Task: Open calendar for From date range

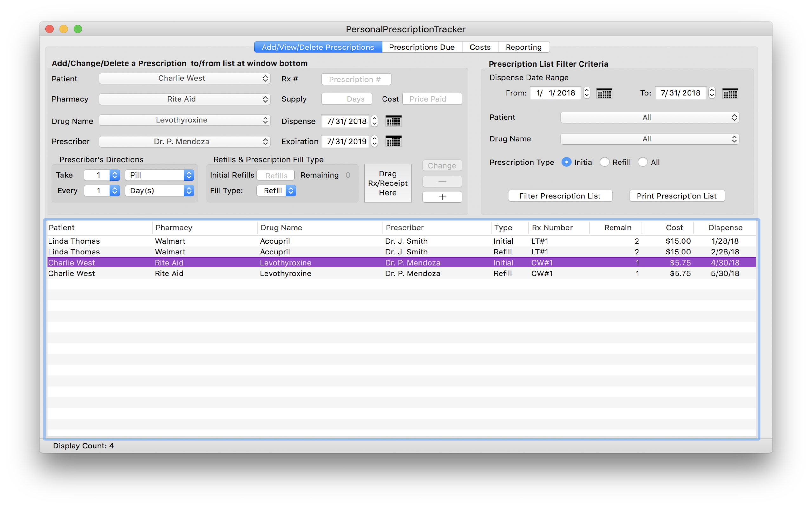Action: tap(604, 93)
